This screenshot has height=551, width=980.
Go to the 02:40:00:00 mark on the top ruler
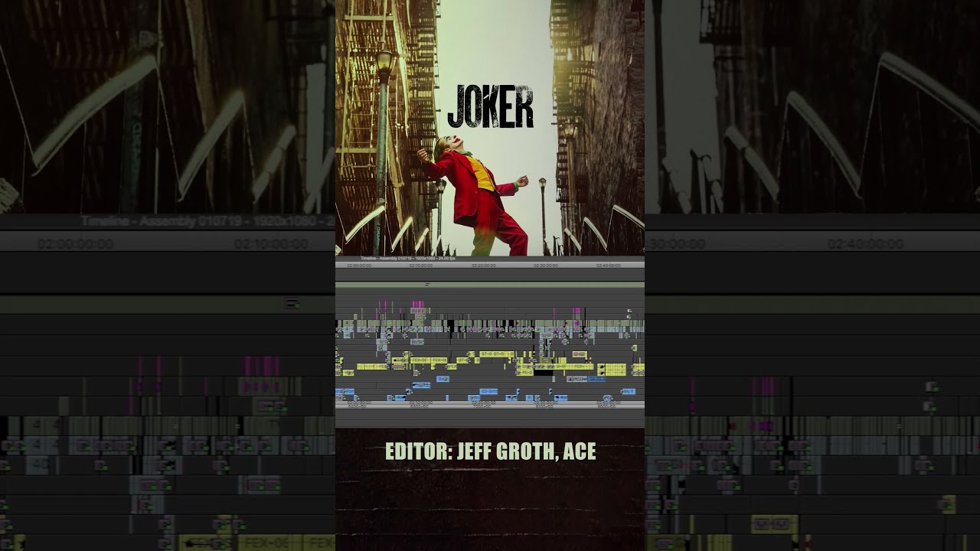click(609, 266)
